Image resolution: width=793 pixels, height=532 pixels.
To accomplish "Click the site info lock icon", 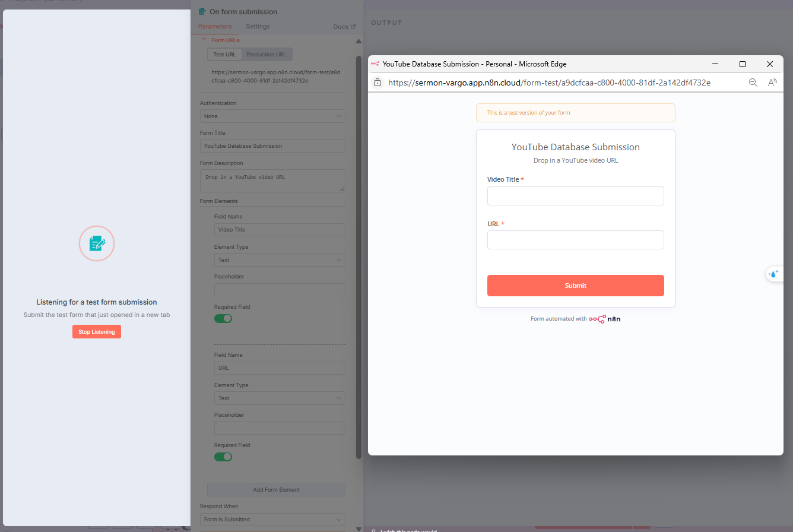I will (x=378, y=83).
